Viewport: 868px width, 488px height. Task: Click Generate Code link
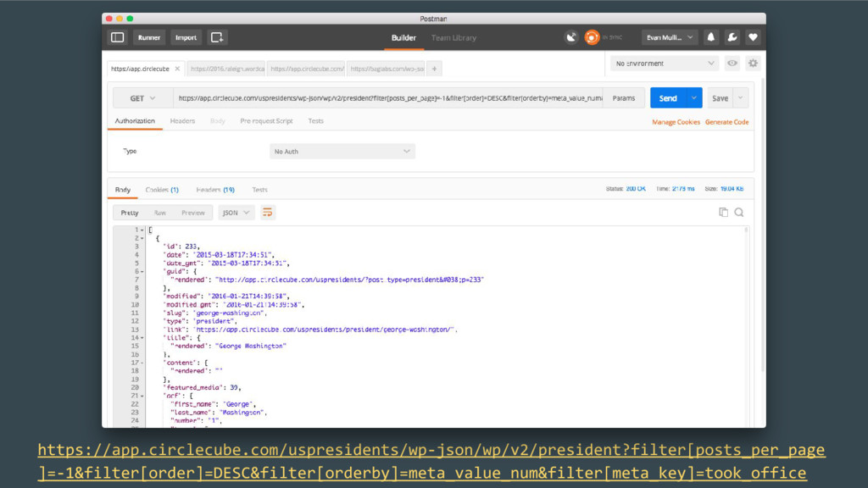click(x=726, y=122)
